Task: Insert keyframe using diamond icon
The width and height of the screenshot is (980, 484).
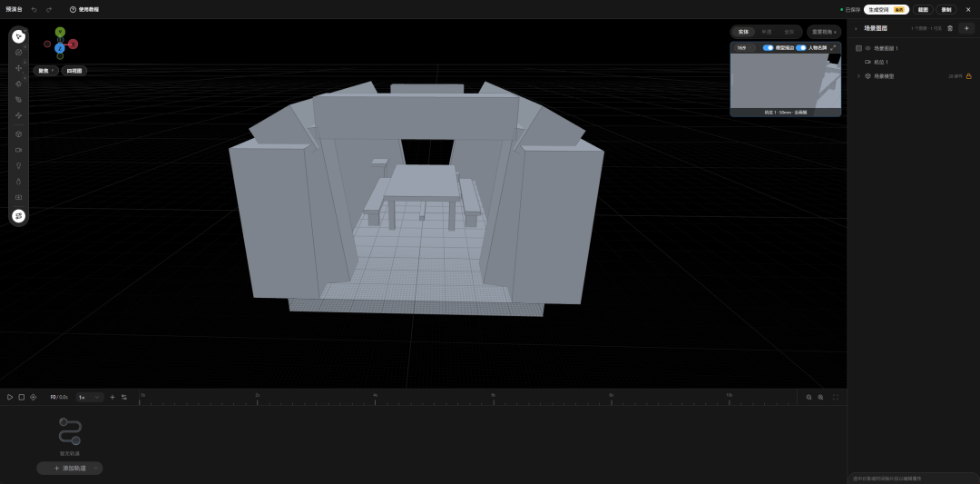Action: (34, 397)
